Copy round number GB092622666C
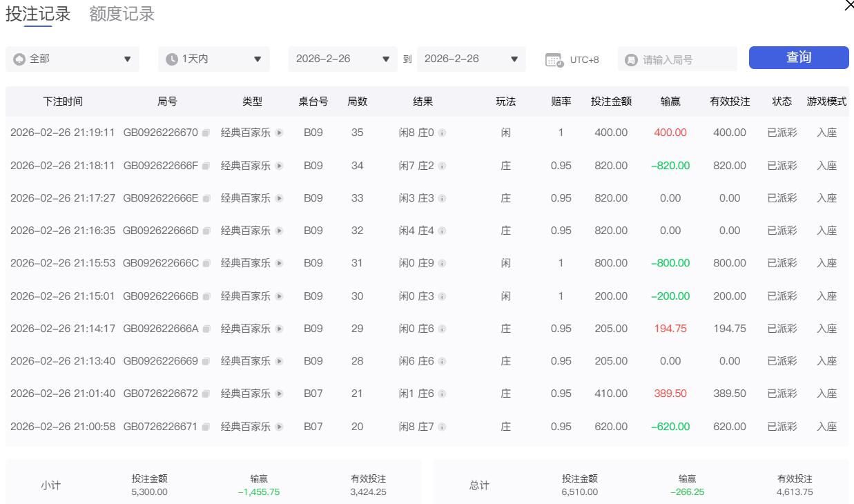Image resolution: width=854 pixels, height=504 pixels. click(206, 263)
